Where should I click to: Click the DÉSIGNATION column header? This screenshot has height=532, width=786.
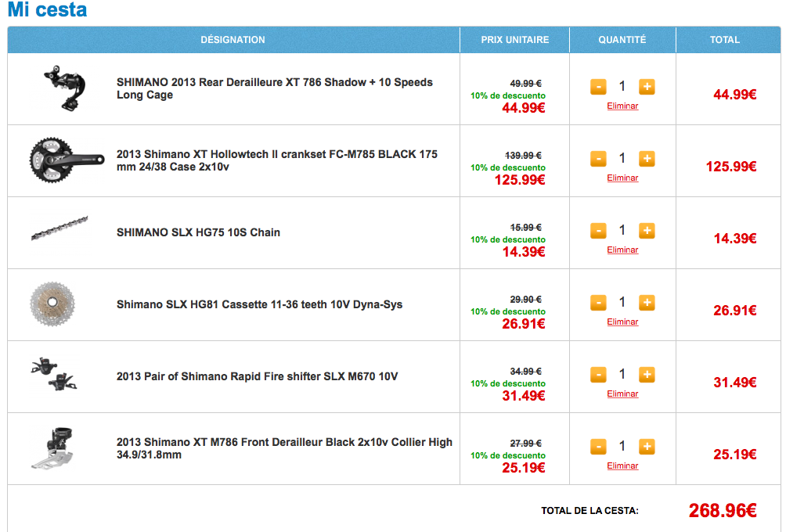[x=233, y=40]
